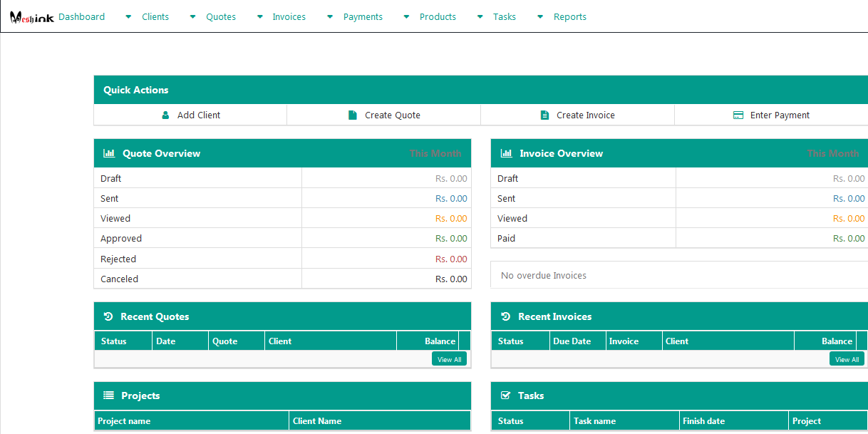Go to the Dashboard menu item
Viewport: 868px width, 434px height.
(81, 17)
